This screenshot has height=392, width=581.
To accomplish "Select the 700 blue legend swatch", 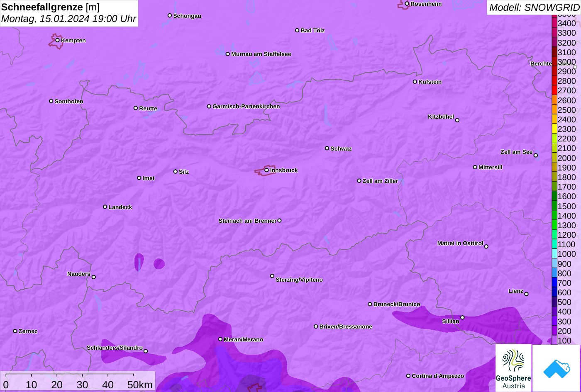I will 554,283.
